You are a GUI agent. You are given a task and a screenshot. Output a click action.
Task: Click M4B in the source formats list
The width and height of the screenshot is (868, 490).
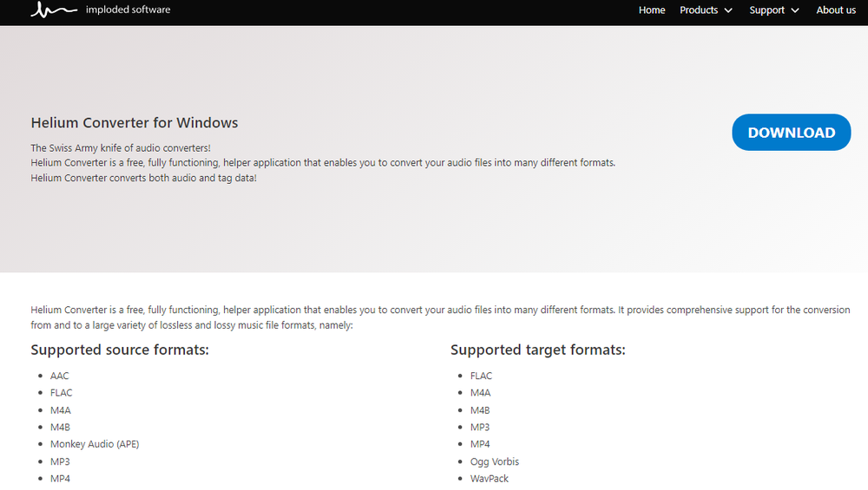point(61,427)
